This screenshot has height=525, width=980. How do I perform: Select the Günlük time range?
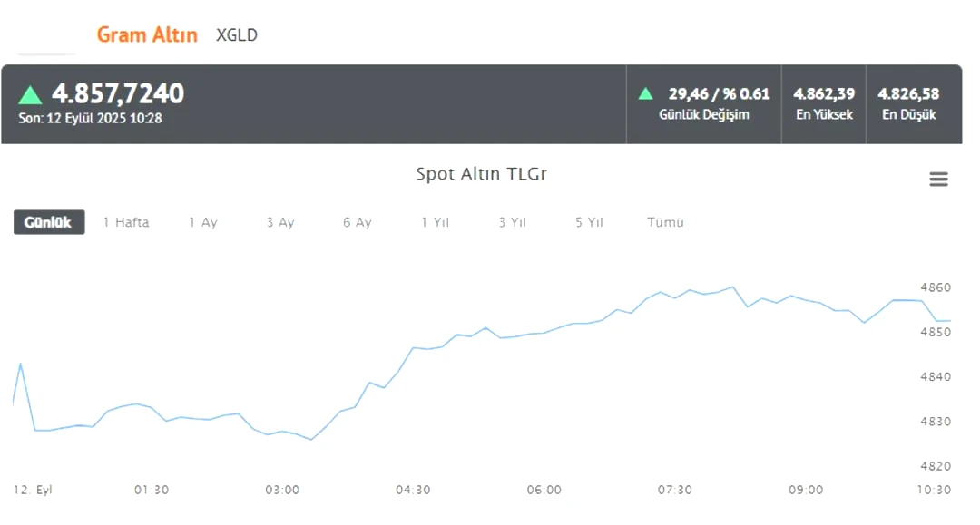(x=49, y=222)
